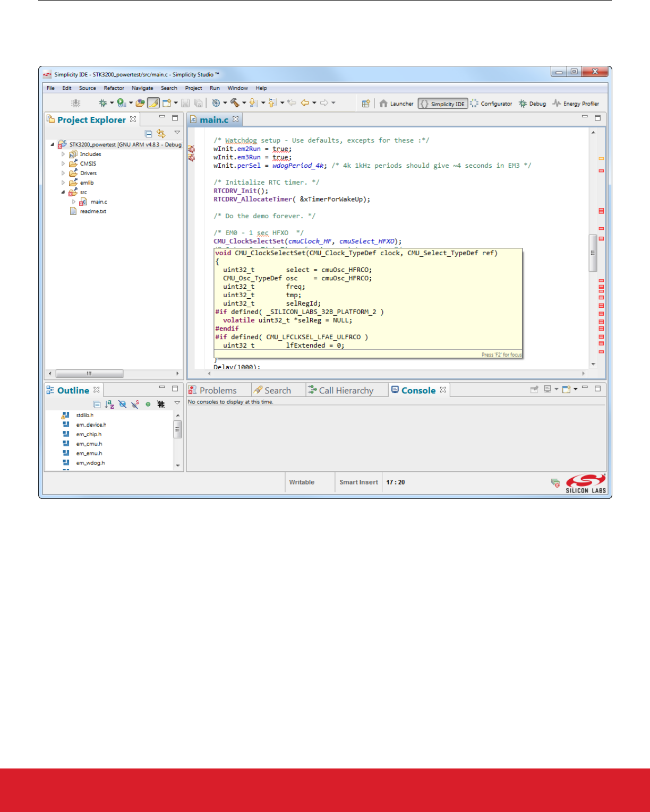
Task: Toggle the Mark Occurrences highlighter icon
Action: click(x=153, y=103)
